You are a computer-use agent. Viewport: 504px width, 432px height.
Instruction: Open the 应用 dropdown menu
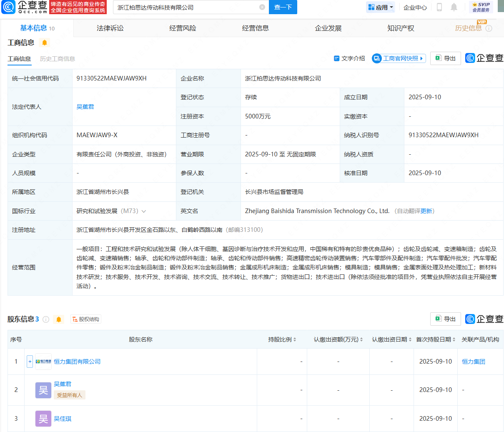[381, 7]
